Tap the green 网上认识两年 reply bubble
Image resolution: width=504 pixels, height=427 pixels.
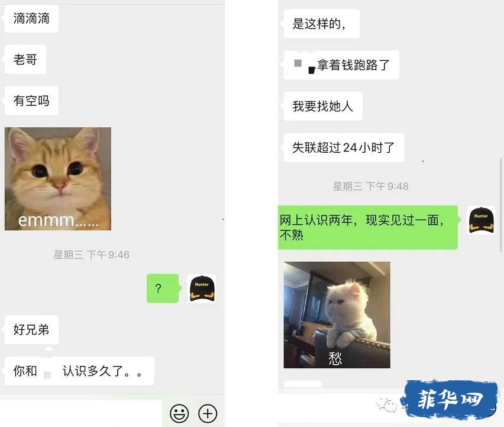pos(369,227)
